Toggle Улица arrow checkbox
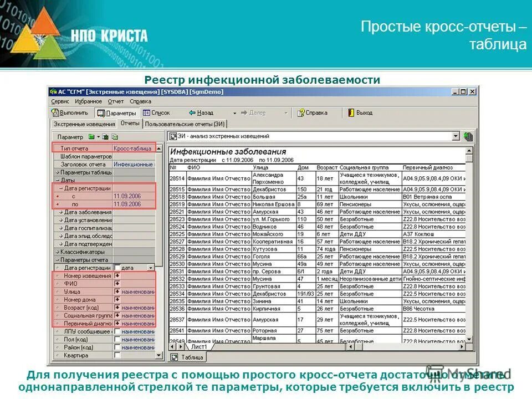Screen dimensions: 532x399 coord(117,291)
